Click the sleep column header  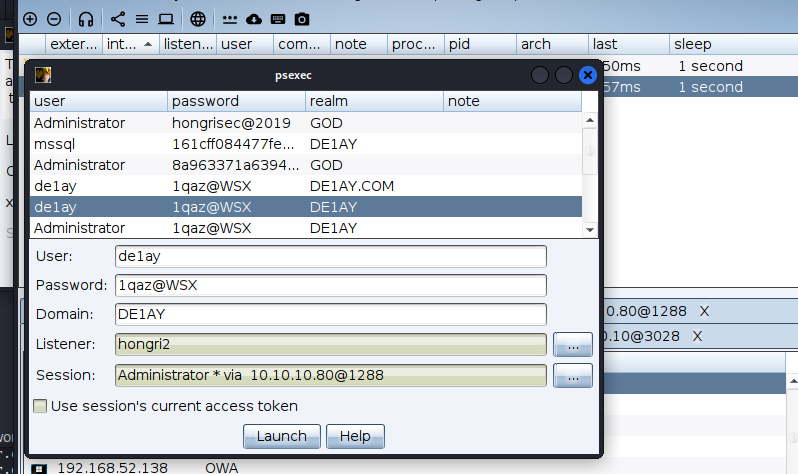(734, 44)
